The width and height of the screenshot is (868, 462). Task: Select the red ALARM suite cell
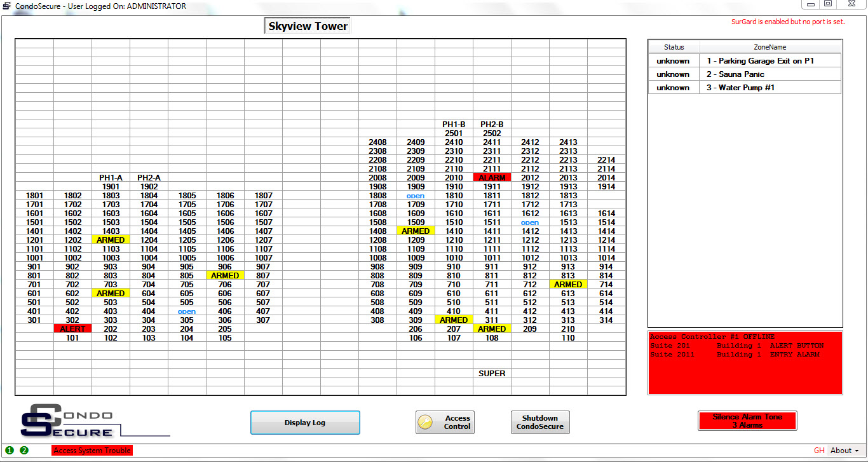point(492,178)
